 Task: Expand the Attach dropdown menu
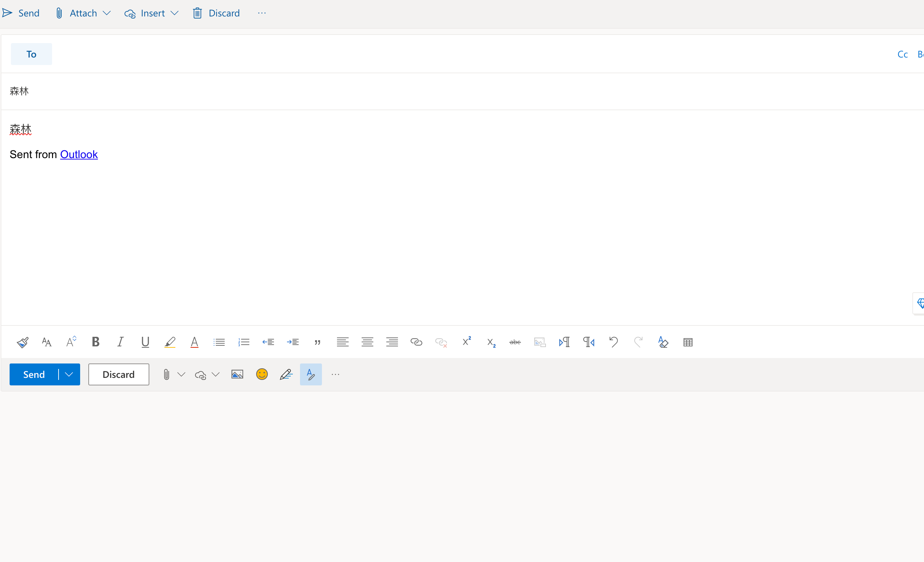pyautogui.click(x=107, y=13)
